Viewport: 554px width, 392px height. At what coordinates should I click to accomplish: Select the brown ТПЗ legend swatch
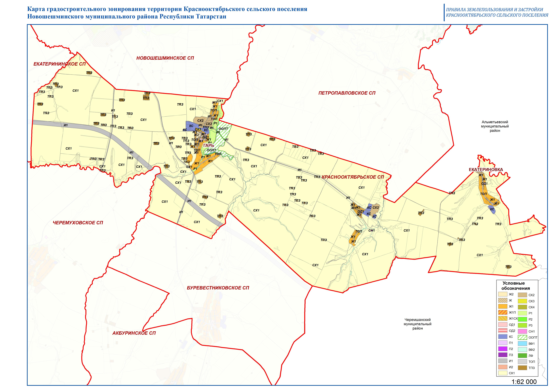(522, 368)
